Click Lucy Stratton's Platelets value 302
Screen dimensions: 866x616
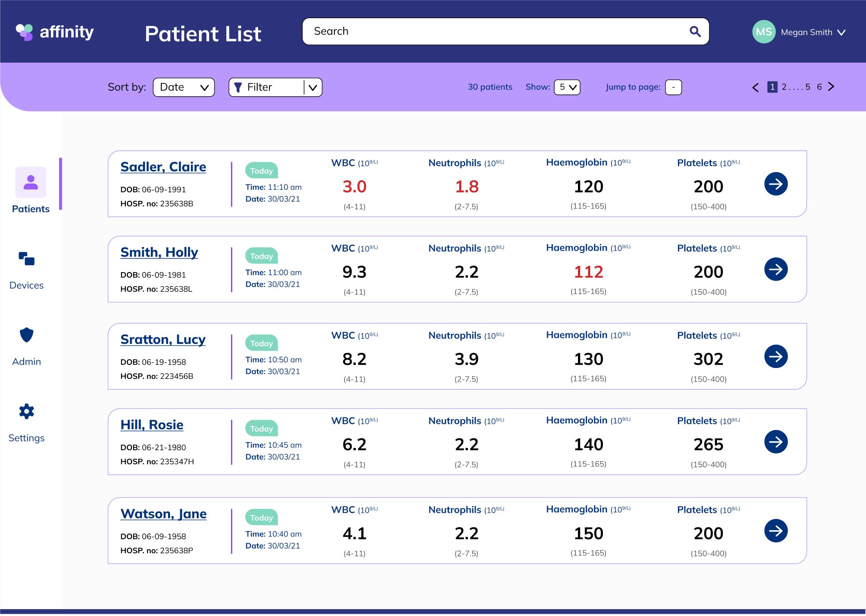coord(708,359)
